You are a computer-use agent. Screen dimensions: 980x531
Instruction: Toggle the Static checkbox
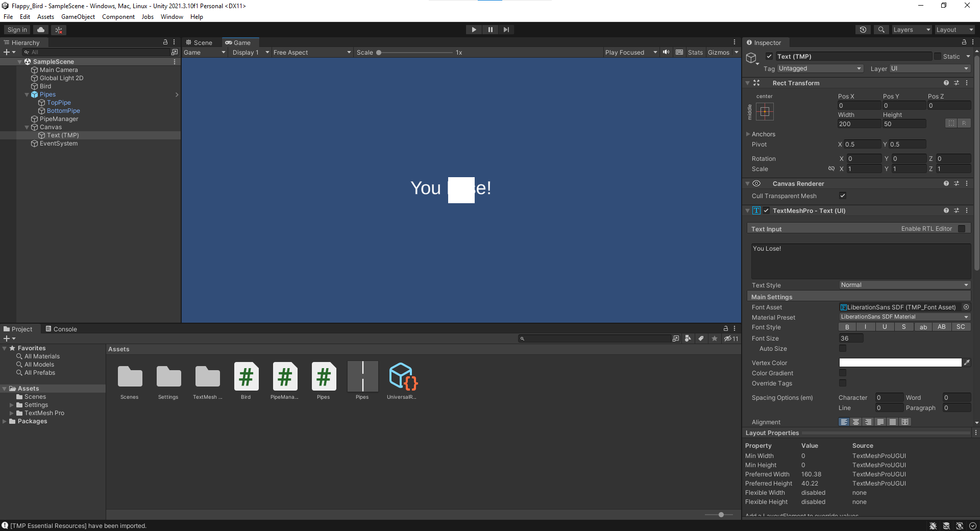click(x=938, y=56)
